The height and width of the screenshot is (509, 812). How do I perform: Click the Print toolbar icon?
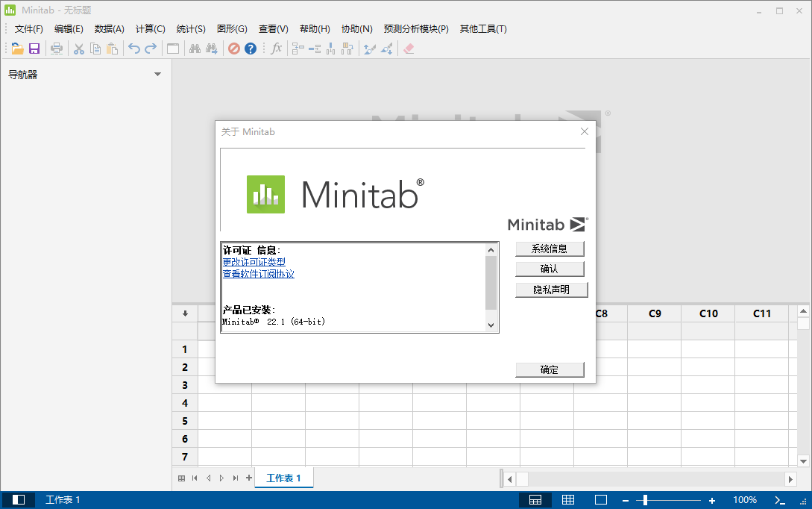pos(57,49)
